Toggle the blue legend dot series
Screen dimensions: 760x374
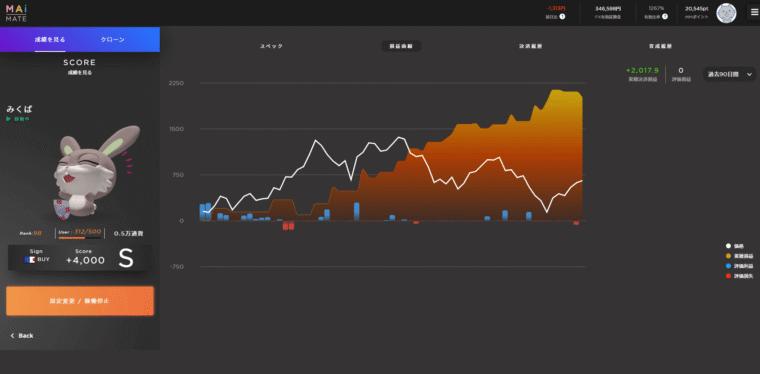728,266
